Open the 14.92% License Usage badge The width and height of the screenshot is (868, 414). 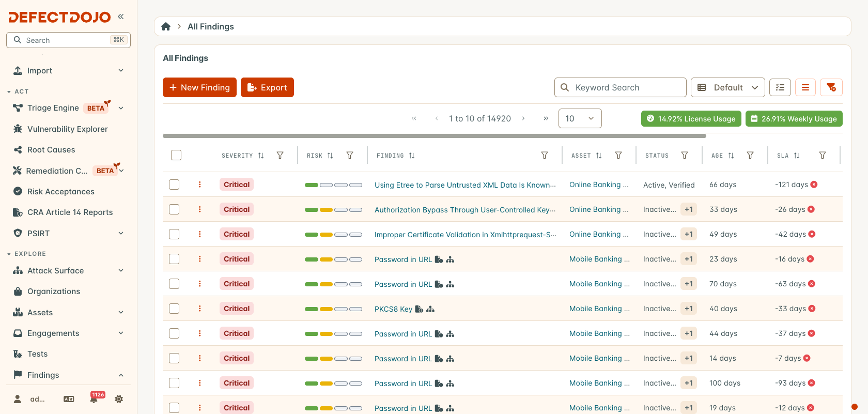[691, 119]
